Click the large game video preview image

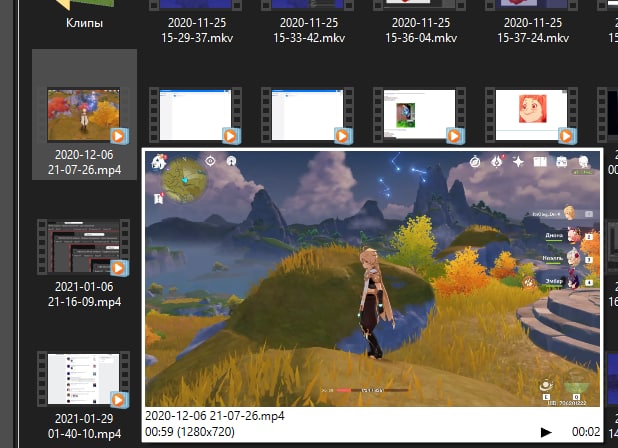pyautogui.click(x=372, y=279)
